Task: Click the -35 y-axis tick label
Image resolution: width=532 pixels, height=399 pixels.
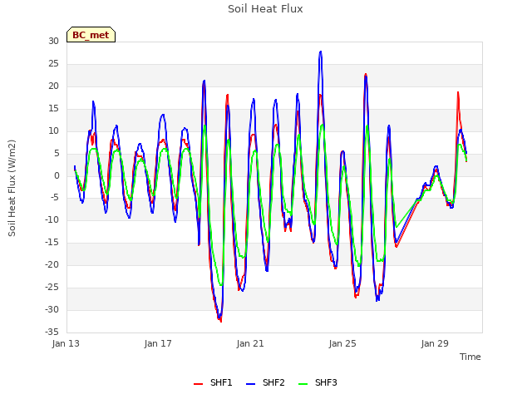Action: click(x=52, y=332)
